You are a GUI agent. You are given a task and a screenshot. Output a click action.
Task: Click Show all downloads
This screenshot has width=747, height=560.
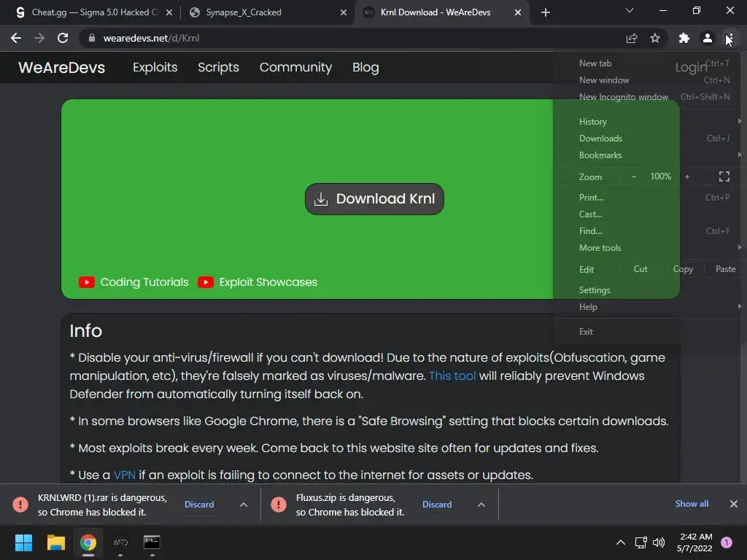[692, 504]
